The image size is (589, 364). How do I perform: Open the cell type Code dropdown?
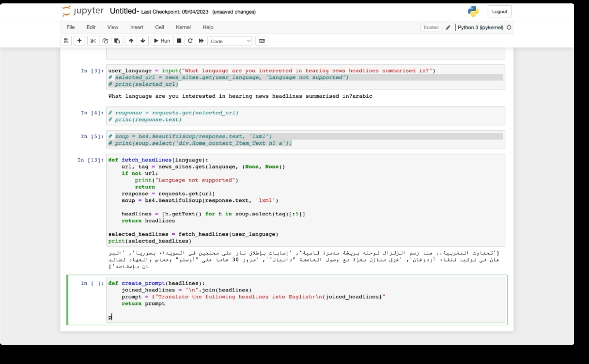tap(230, 41)
